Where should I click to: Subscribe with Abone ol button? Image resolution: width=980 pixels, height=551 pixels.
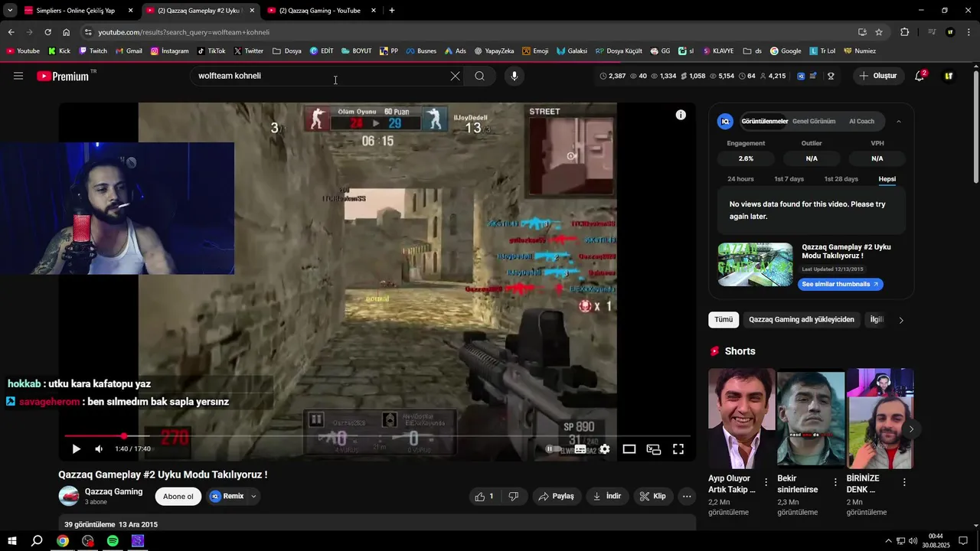(x=178, y=496)
